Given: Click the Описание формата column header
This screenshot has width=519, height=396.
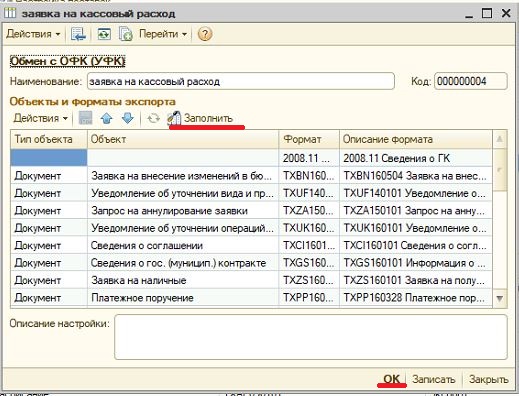Looking at the screenshot, I should (416, 139).
